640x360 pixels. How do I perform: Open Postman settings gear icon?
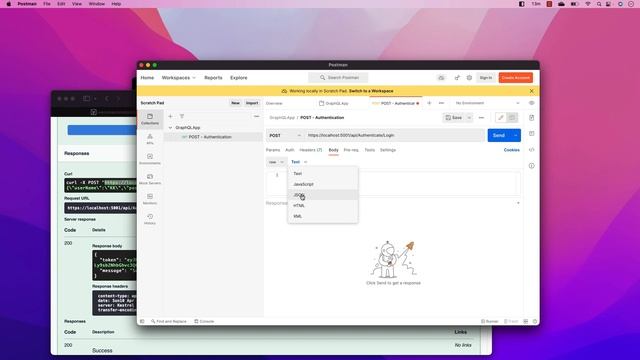click(x=469, y=78)
